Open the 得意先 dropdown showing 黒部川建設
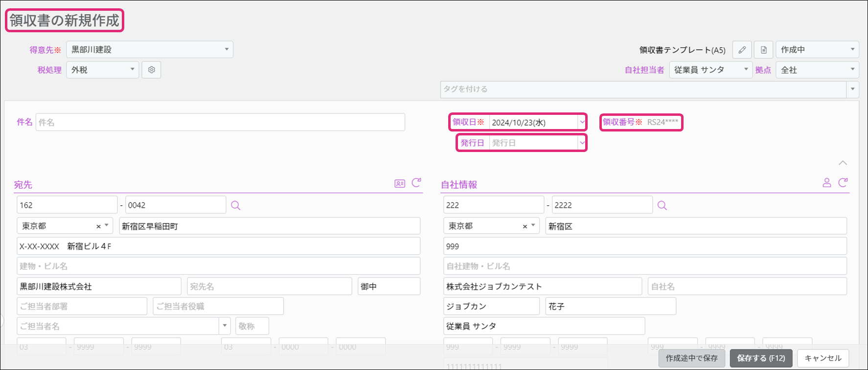The width and height of the screenshot is (868, 370). click(x=149, y=49)
